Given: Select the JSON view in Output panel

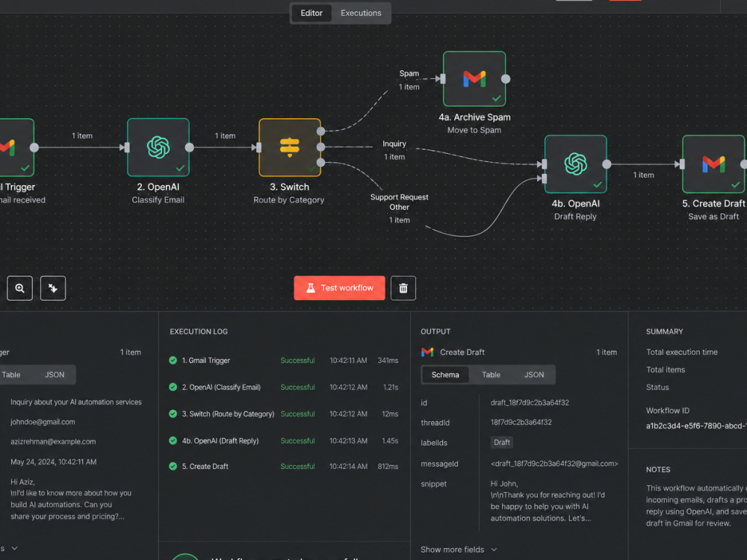Looking at the screenshot, I should [534, 375].
